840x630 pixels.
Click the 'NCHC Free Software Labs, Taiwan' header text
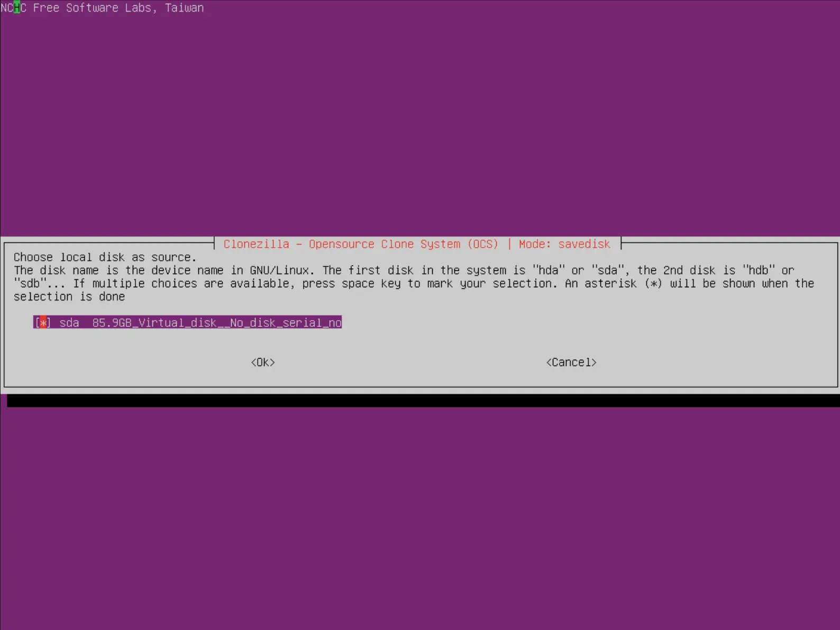102,7
